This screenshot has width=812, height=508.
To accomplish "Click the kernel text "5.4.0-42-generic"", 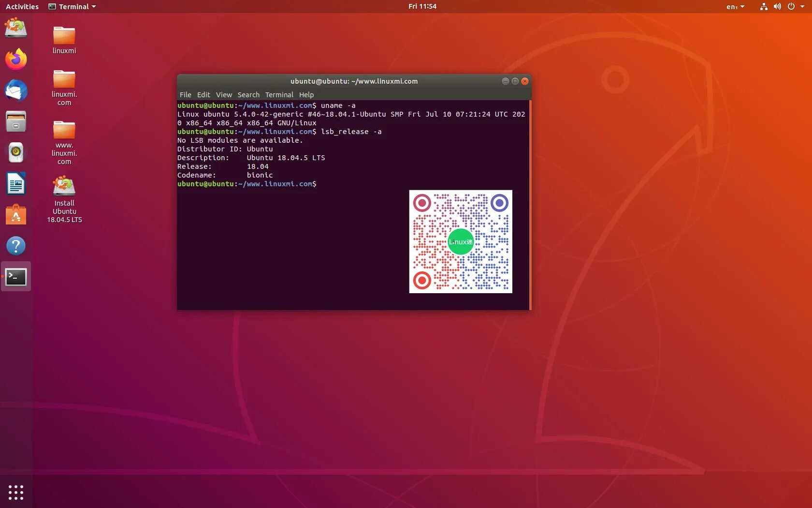I will tap(269, 114).
